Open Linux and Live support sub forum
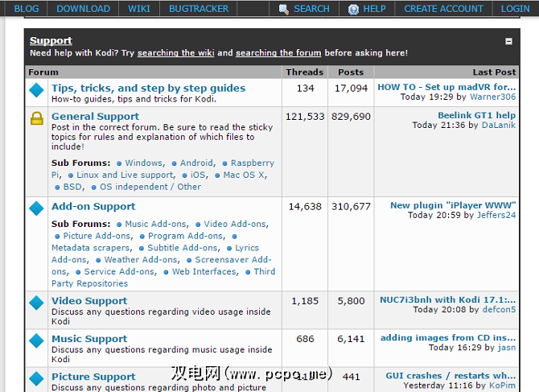The image size is (539, 392). tap(125, 175)
